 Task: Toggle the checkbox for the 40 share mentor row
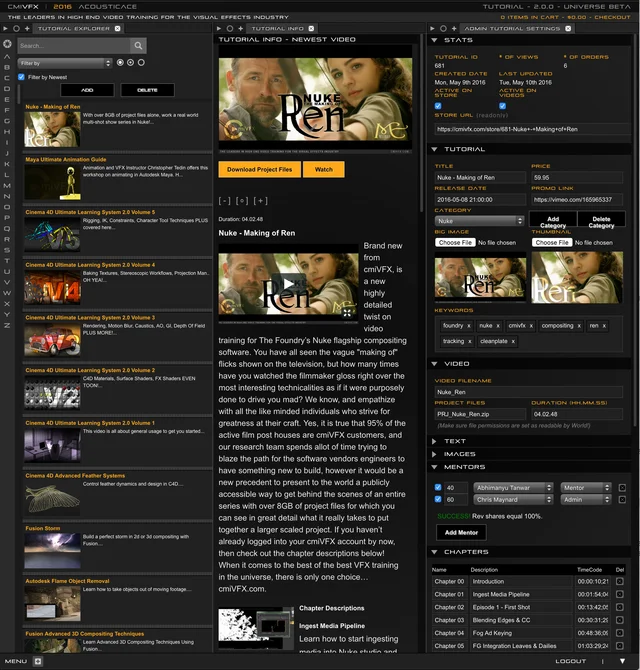pyautogui.click(x=438, y=487)
